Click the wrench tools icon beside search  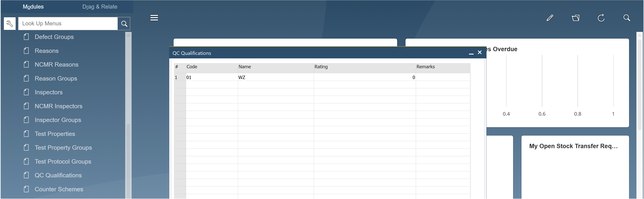(x=10, y=23)
